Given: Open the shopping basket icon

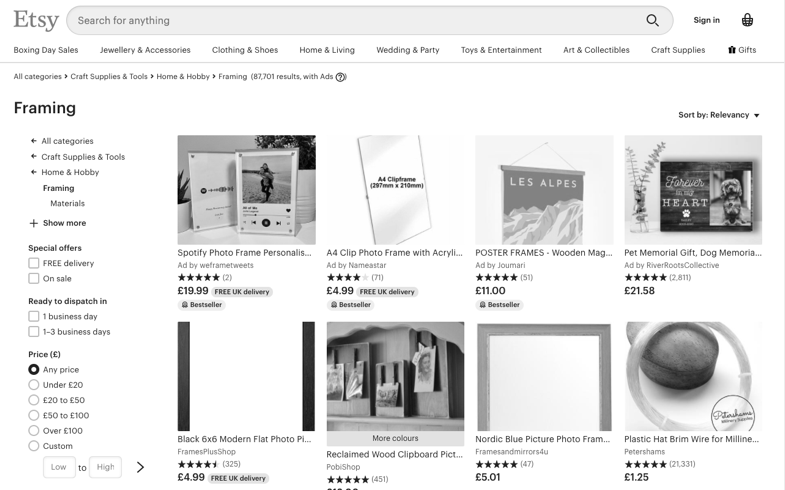Looking at the screenshot, I should 747,20.
